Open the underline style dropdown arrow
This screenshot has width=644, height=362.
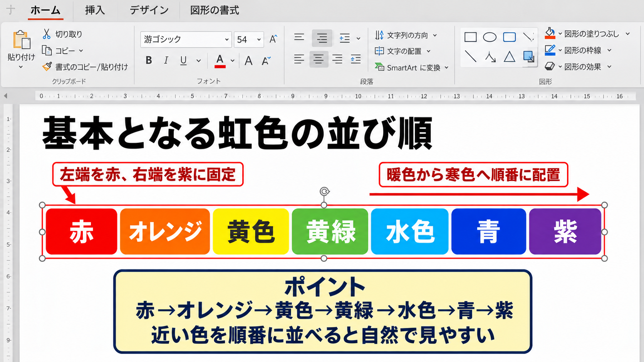coord(198,60)
